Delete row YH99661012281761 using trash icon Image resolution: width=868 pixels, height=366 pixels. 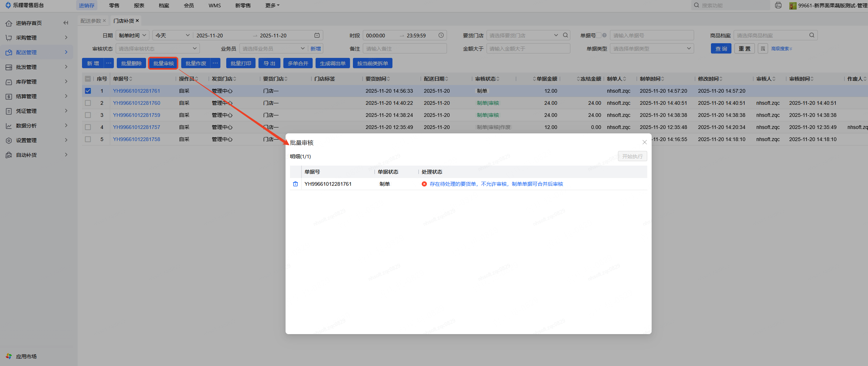click(295, 184)
